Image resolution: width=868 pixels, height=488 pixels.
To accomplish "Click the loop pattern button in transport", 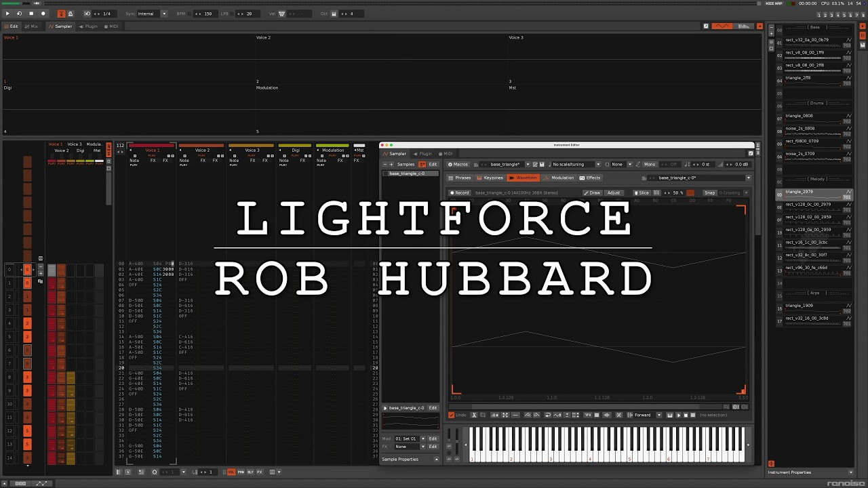I will pyautogui.click(x=19, y=14).
